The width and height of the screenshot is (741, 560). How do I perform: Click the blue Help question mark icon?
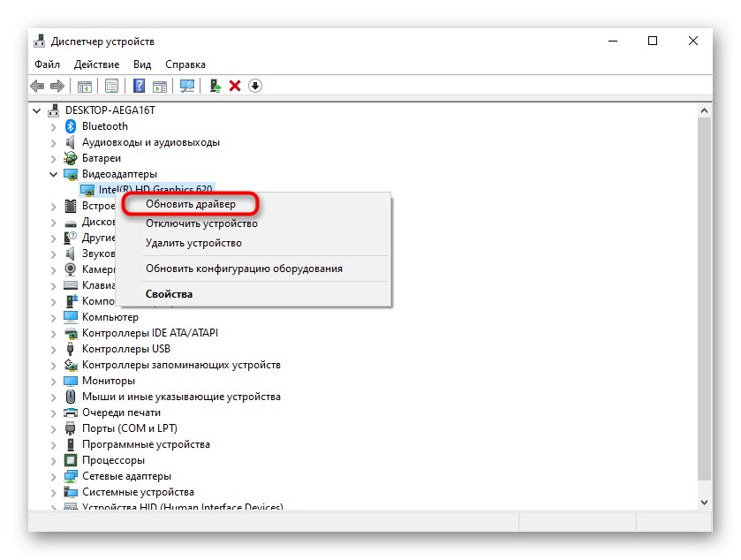(139, 86)
